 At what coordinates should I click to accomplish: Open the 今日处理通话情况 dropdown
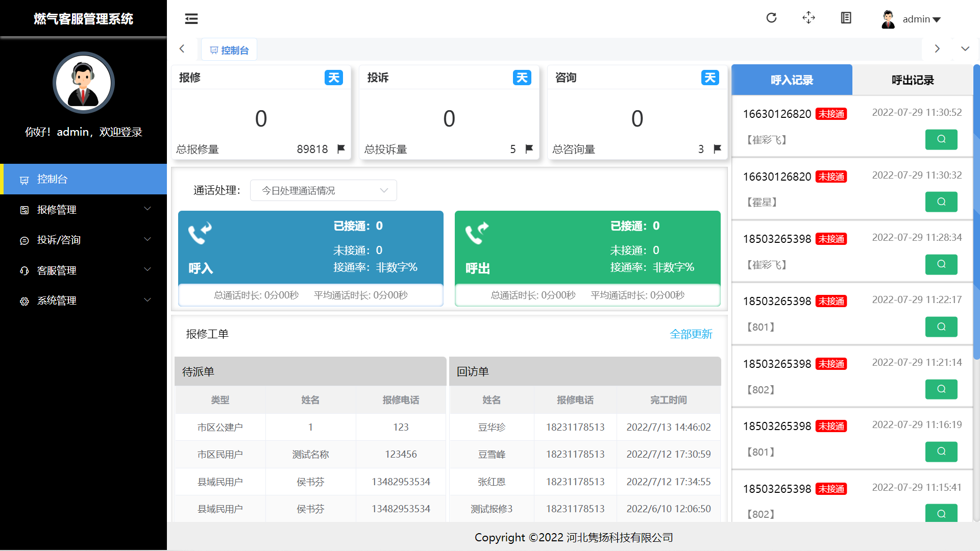(324, 190)
